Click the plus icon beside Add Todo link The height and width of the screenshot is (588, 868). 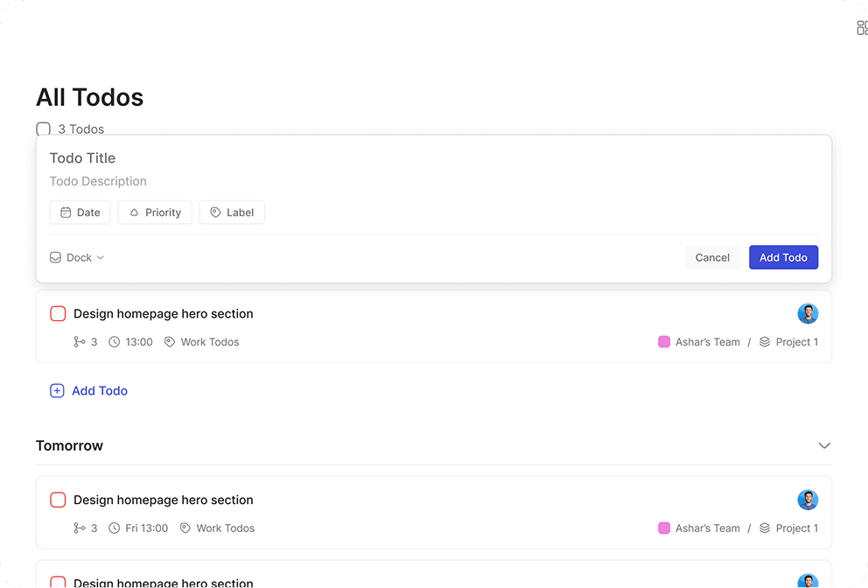pyautogui.click(x=57, y=391)
